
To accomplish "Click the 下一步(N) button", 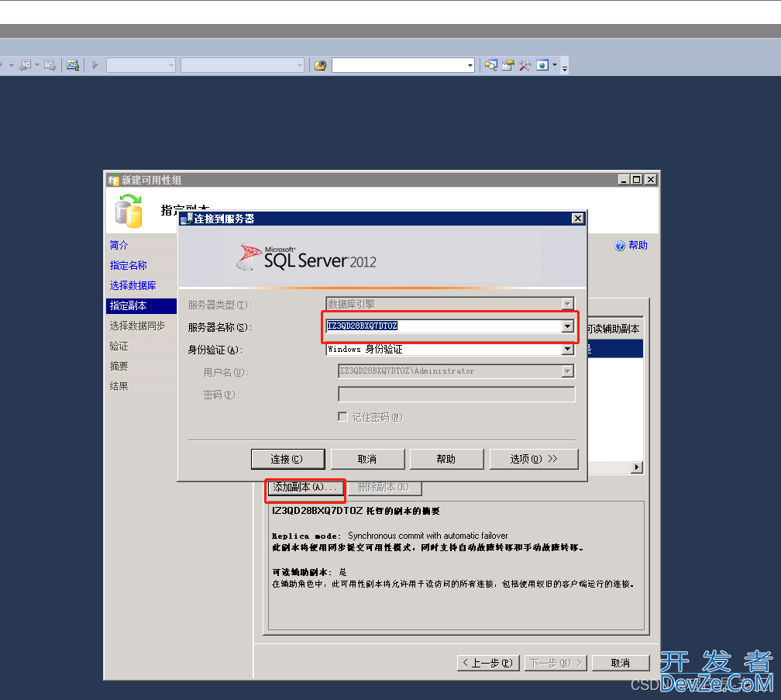I will coord(556,663).
